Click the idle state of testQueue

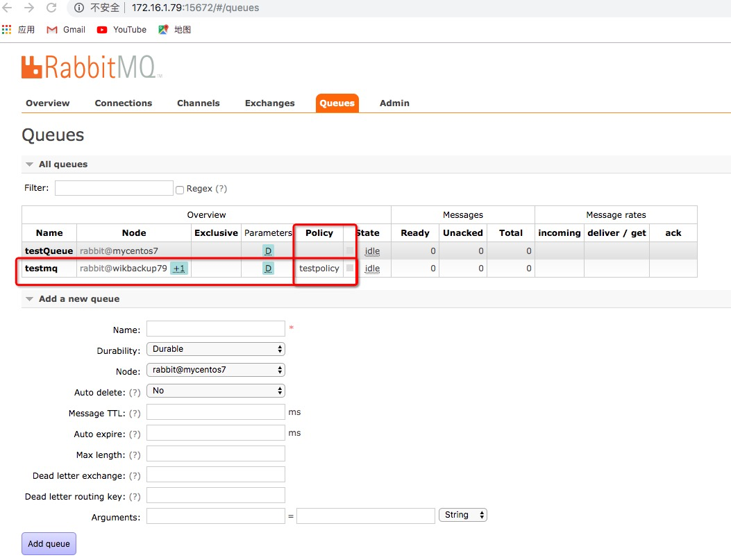click(372, 251)
